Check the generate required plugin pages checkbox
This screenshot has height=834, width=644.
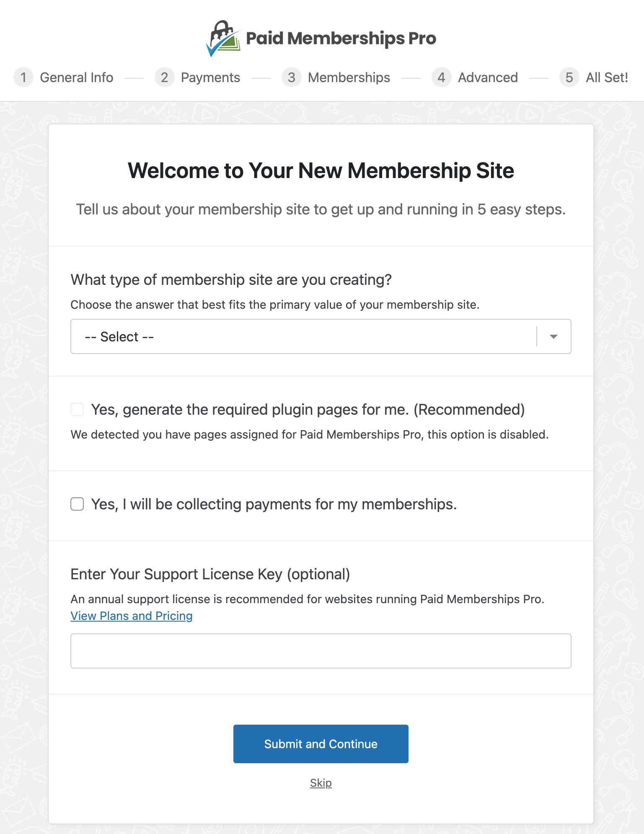click(x=77, y=409)
